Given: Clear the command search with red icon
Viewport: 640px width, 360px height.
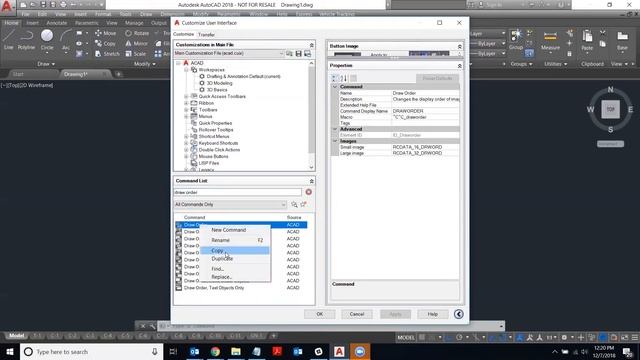Looking at the screenshot, I should tap(309, 192).
